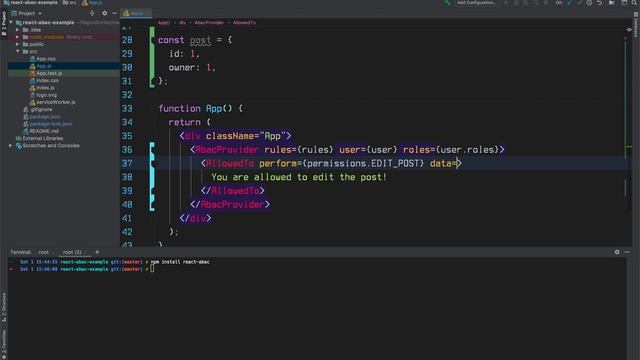Click AbacProvider in the editor breadcrumb
The height and width of the screenshot is (360, 640).
click(209, 23)
